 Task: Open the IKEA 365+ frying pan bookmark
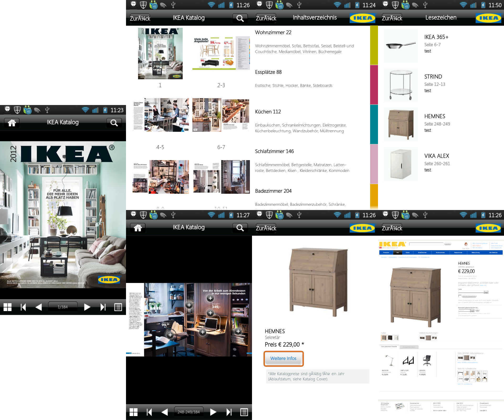(401, 45)
